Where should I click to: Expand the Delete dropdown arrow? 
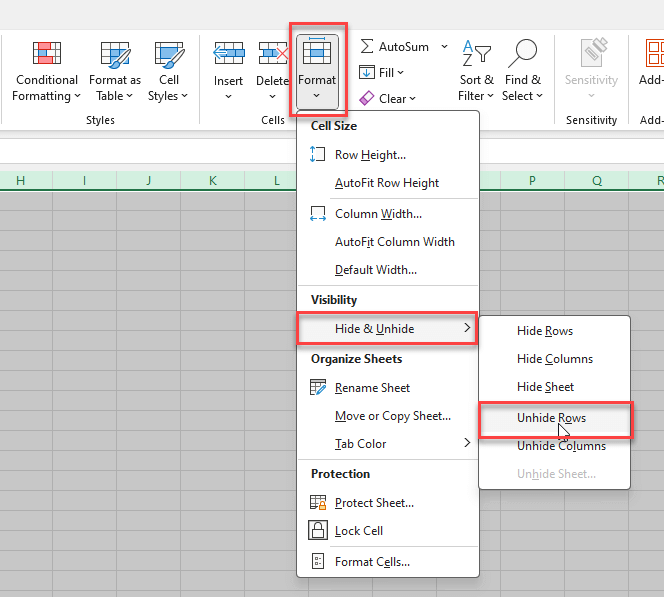click(x=272, y=97)
